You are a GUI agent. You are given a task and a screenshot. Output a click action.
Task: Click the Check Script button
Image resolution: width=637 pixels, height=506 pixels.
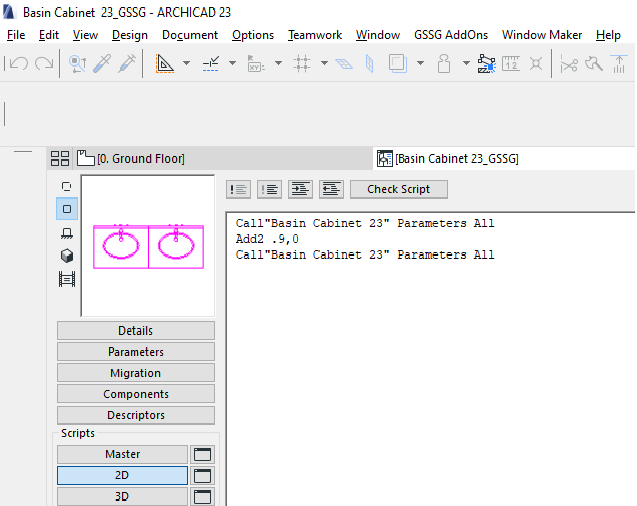tap(399, 189)
